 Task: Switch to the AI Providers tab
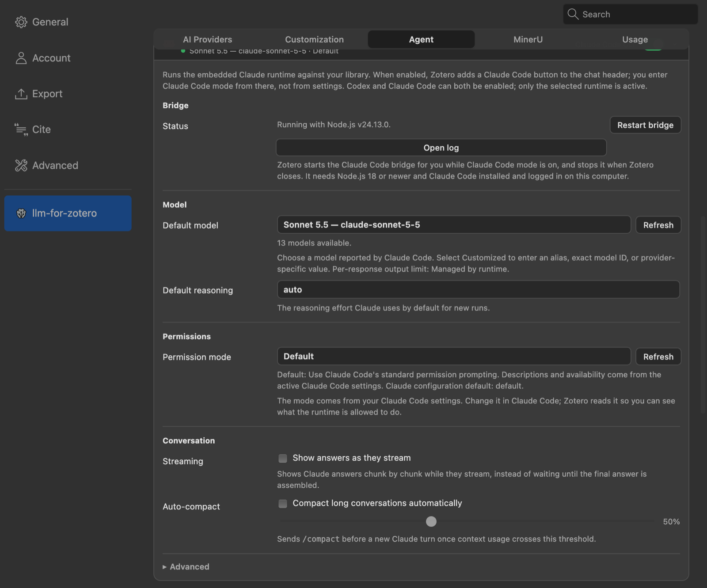click(x=208, y=39)
